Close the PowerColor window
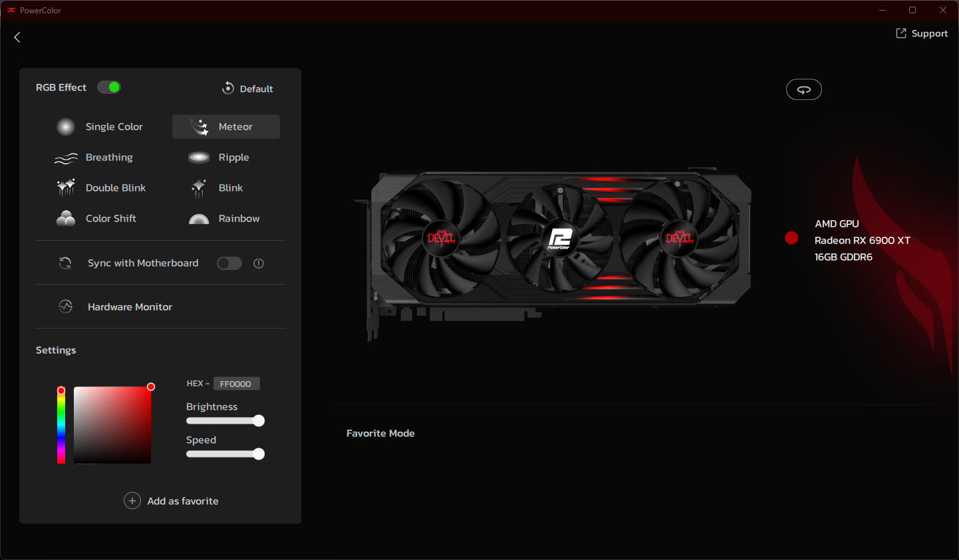Viewport: 959px width, 560px height. tap(943, 10)
